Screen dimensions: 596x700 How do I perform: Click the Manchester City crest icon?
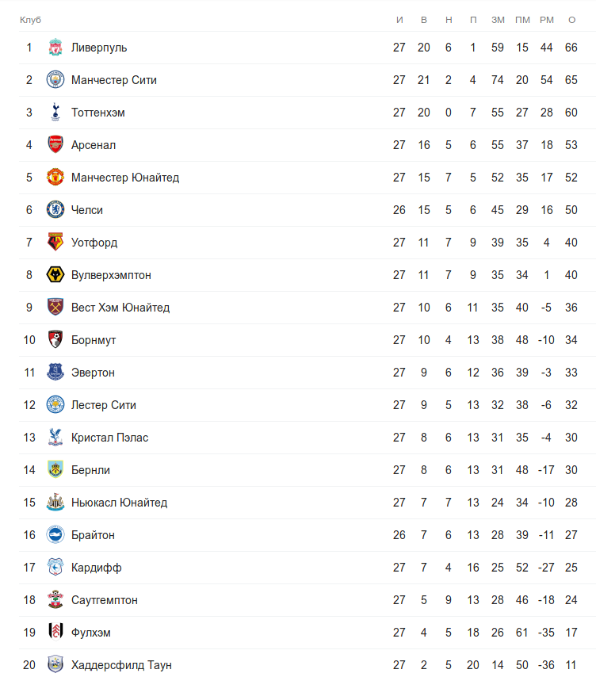[55, 80]
